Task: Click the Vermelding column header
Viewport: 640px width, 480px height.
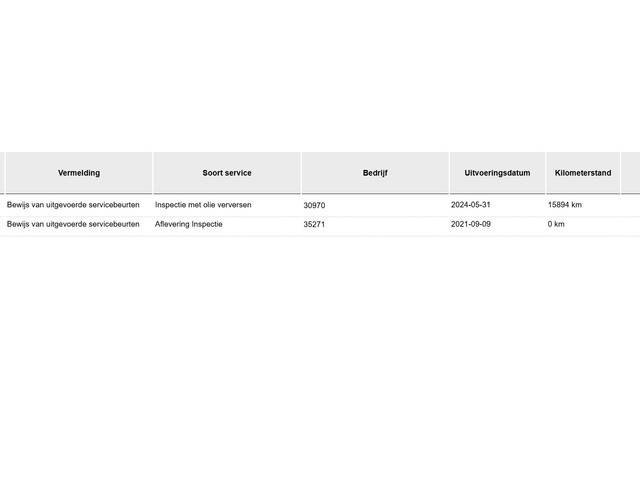Action: tap(79, 173)
